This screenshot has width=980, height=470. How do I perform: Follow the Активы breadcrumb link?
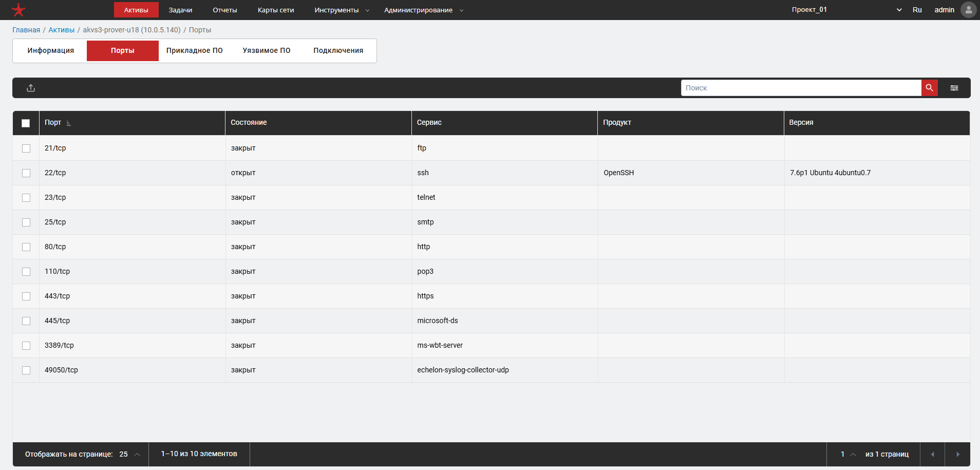[x=62, y=30]
